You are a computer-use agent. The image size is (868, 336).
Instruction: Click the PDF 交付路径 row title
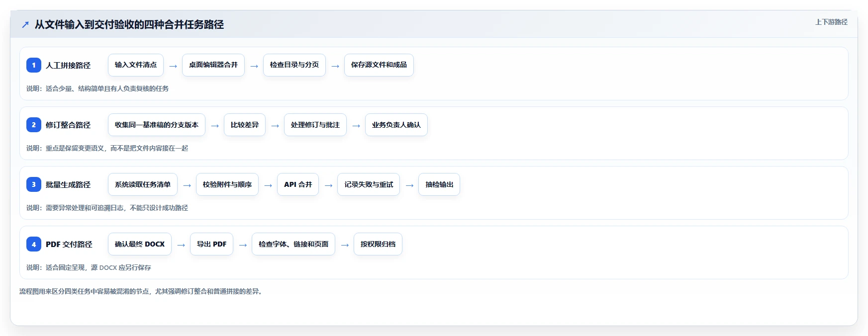69,244
